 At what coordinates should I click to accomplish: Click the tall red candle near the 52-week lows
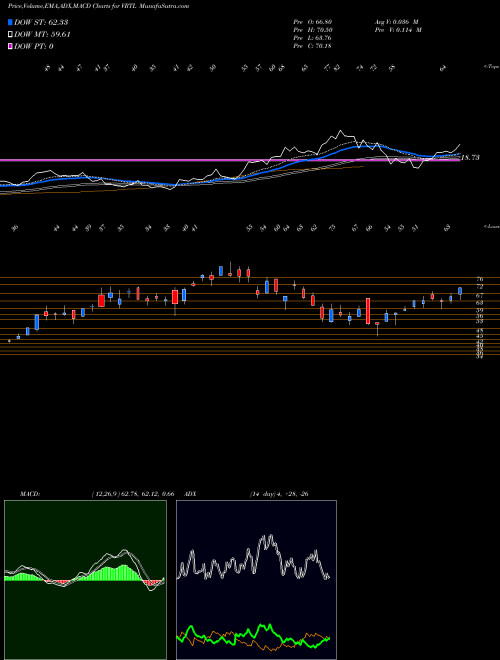tap(368, 311)
